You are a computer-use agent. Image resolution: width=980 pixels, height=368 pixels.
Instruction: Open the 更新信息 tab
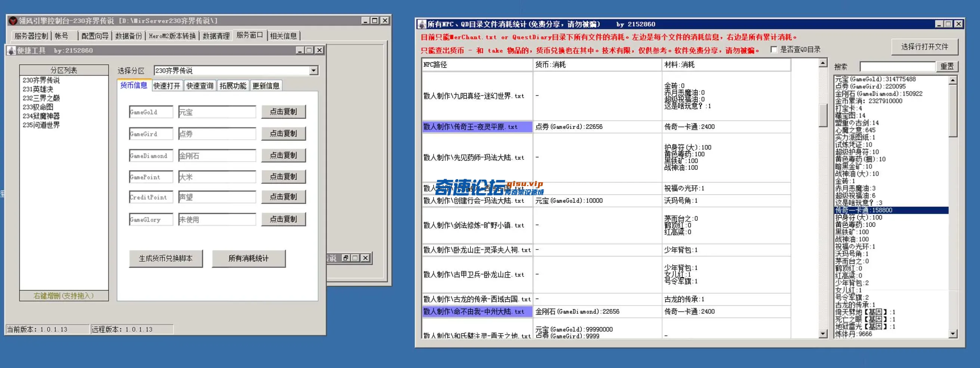pyautogui.click(x=266, y=86)
